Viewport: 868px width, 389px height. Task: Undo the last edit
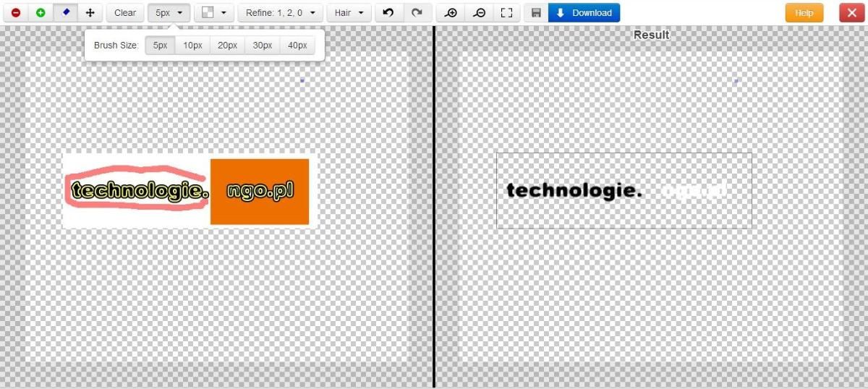tap(388, 13)
